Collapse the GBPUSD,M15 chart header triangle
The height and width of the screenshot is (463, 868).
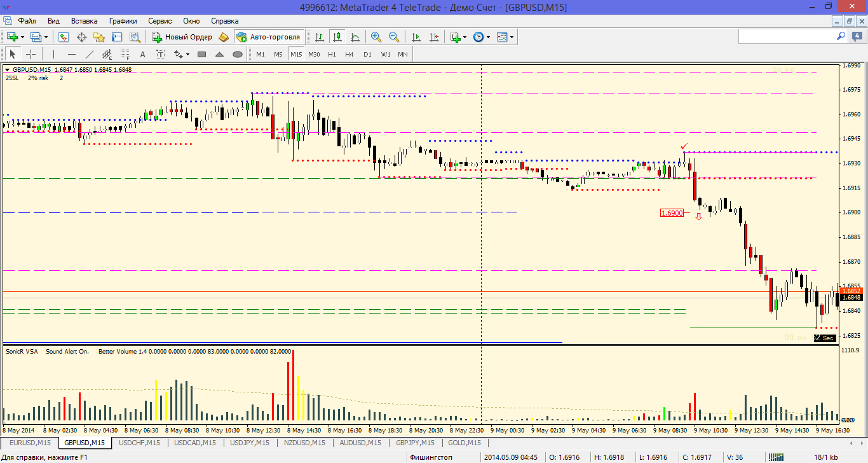[8, 69]
